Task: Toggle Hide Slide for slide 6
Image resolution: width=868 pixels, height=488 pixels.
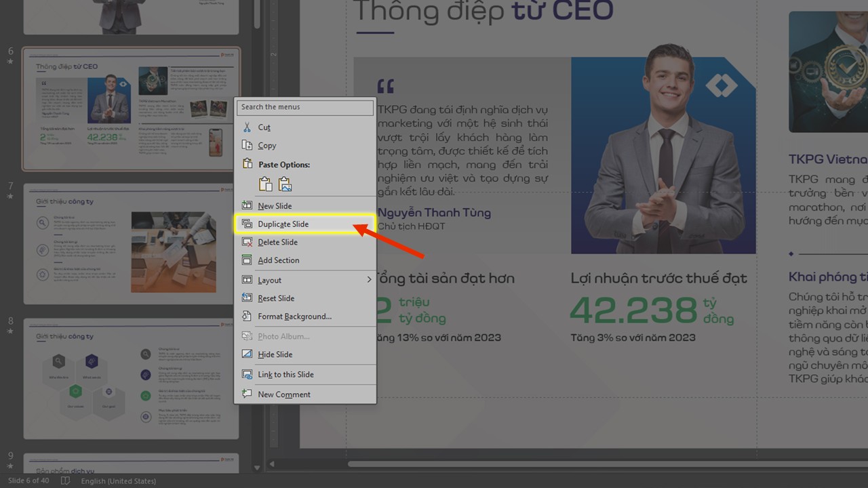Action: pyautogui.click(x=248, y=354)
